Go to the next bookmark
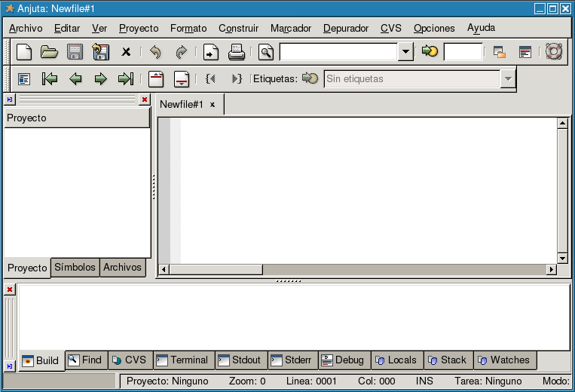 (x=100, y=78)
